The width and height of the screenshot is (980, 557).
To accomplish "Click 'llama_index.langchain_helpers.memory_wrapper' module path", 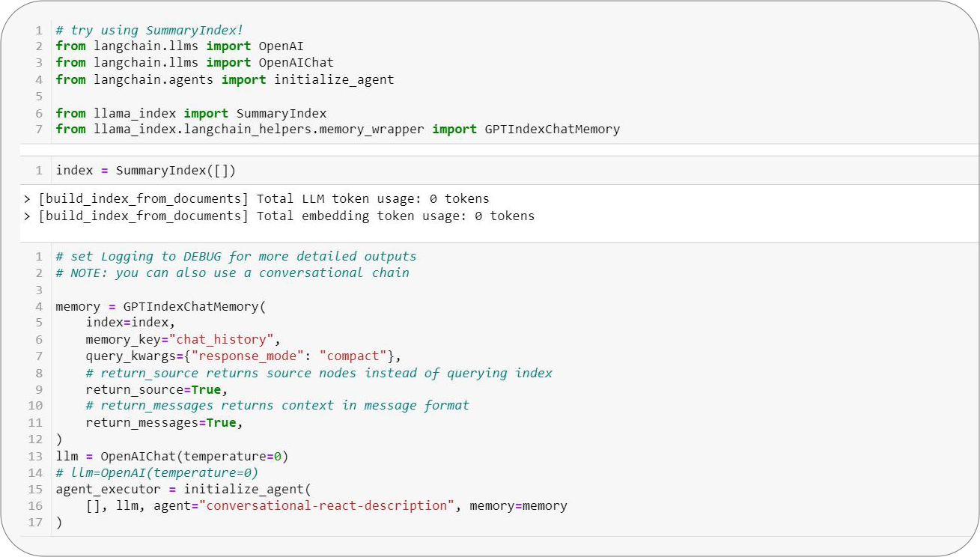I will pyautogui.click(x=259, y=130).
